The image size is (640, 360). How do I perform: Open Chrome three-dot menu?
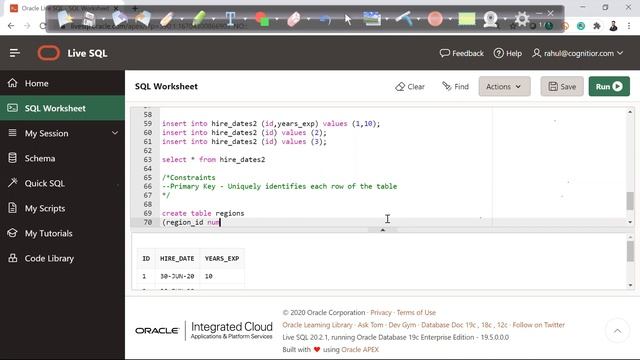pos(629,26)
